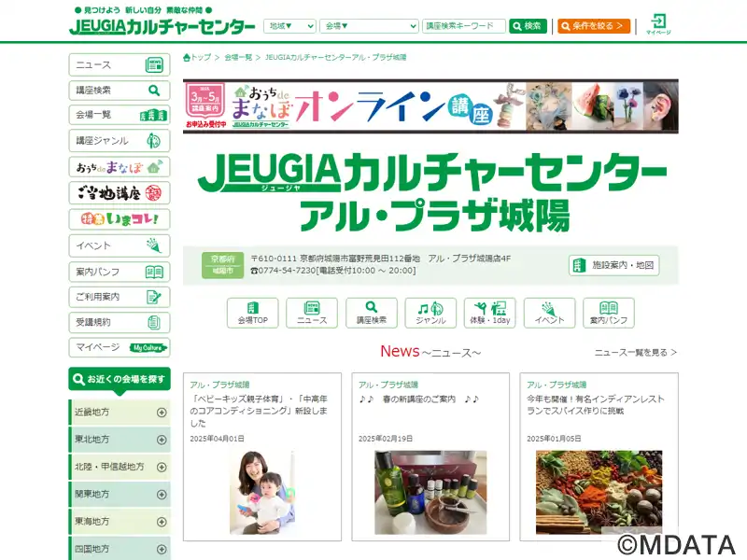Open 特集いまコレ! sidebar banner
The image size is (747, 560).
[x=120, y=219]
